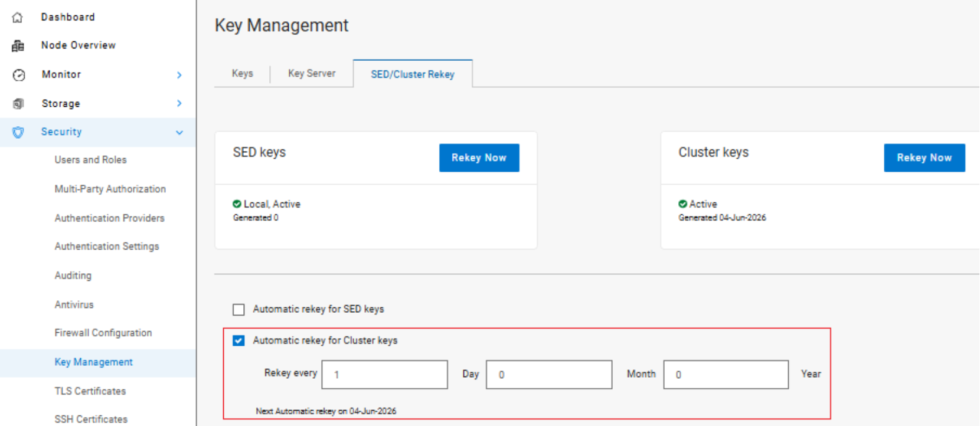
Task: Open the Antivirus page
Action: point(74,304)
